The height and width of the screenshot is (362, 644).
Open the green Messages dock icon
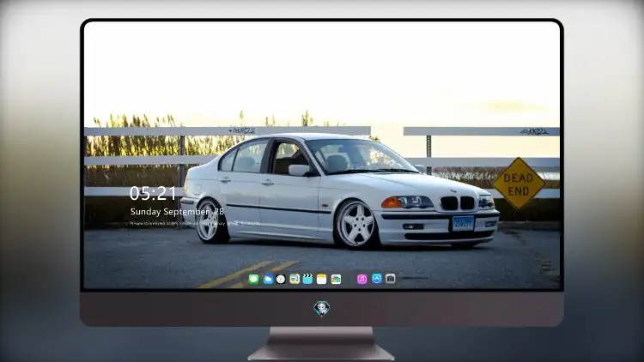tap(253, 280)
